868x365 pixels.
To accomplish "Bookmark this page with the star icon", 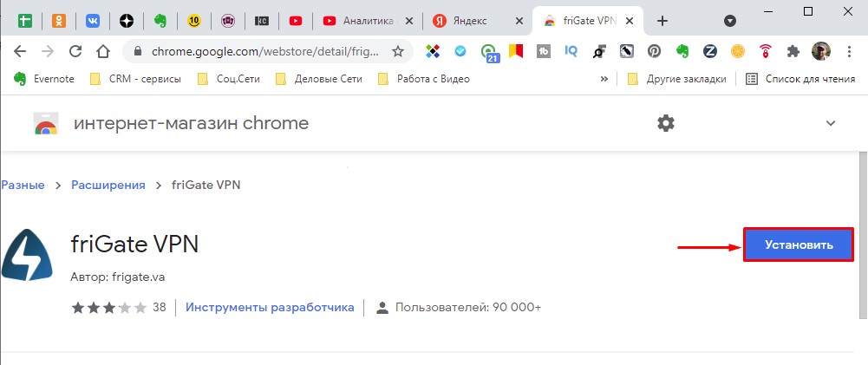I will click(x=397, y=51).
